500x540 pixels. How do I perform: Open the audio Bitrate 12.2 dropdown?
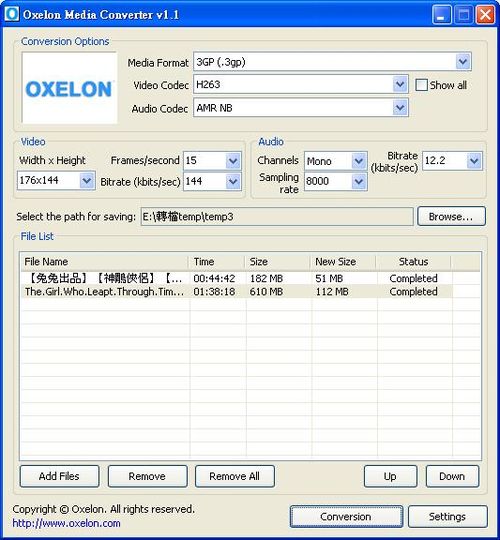tap(474, 160)
